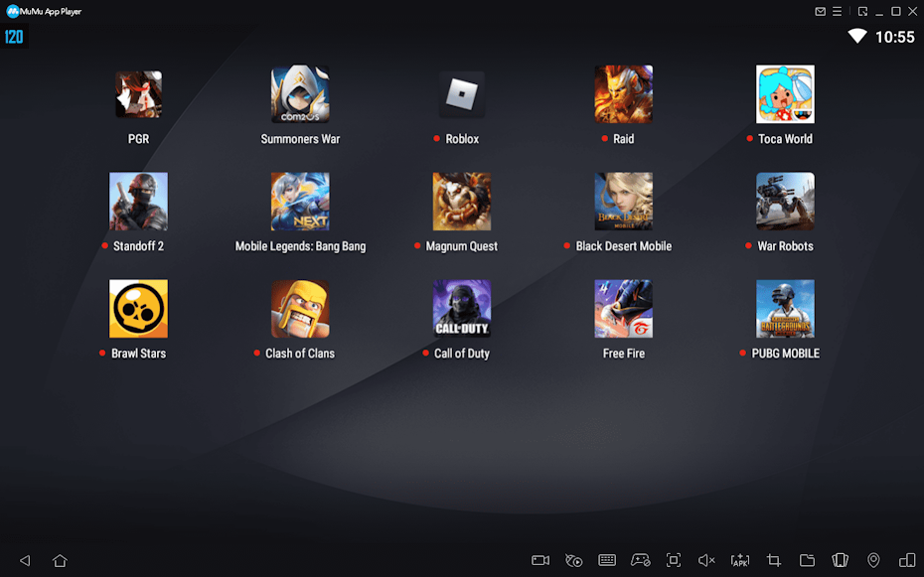Open the mail messages icon

point(821,11)
